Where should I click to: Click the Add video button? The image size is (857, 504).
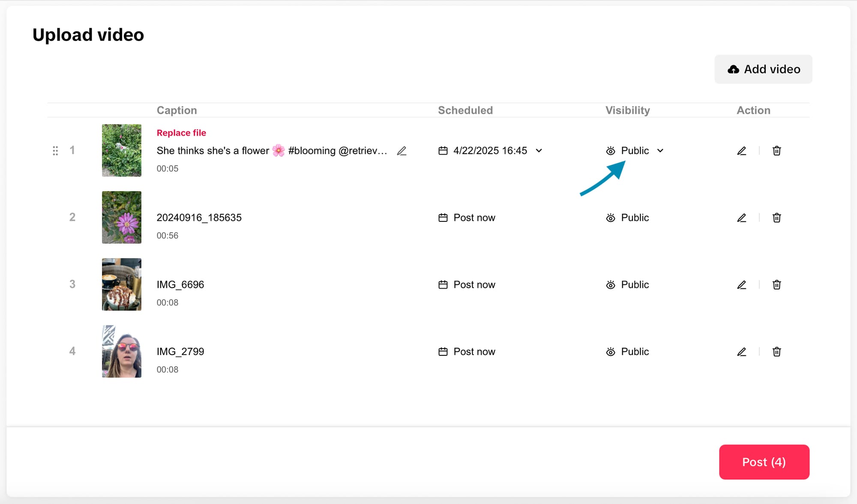tap(763, 69)
